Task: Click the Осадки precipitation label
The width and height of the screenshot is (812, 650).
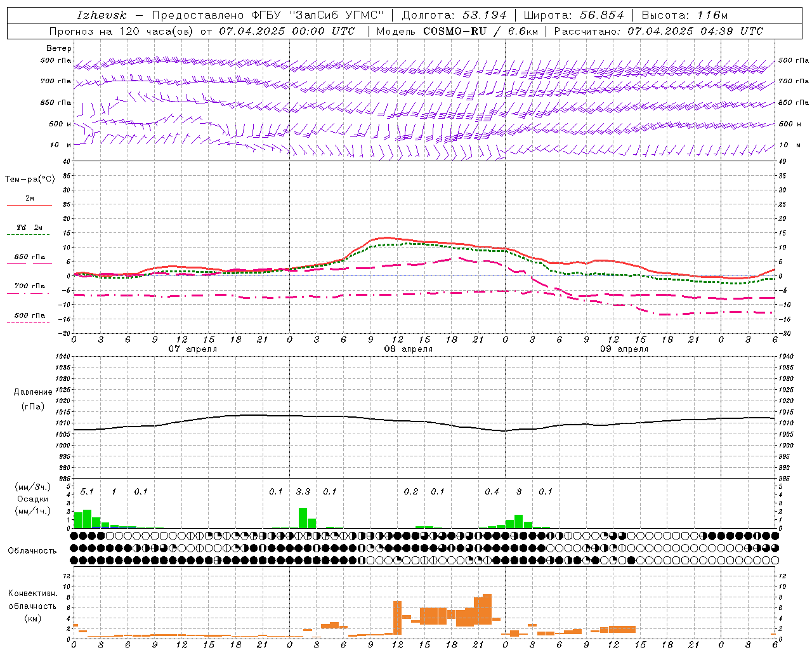Action: coord(33,499)
